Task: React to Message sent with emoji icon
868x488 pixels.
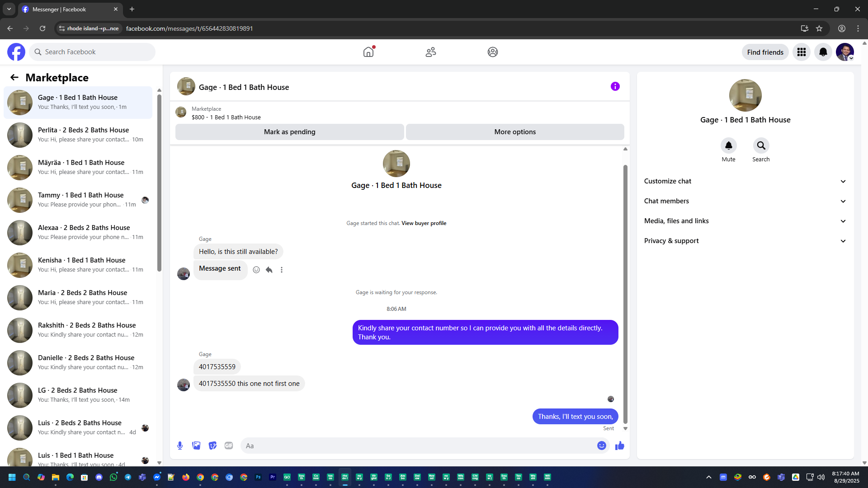Action: [x=256, y=270]
